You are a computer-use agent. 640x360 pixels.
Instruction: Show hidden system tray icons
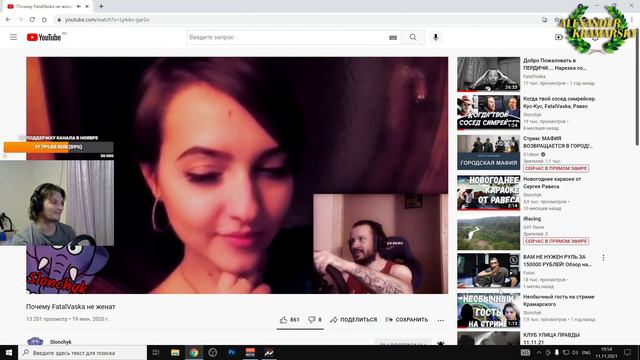[538, 352]
